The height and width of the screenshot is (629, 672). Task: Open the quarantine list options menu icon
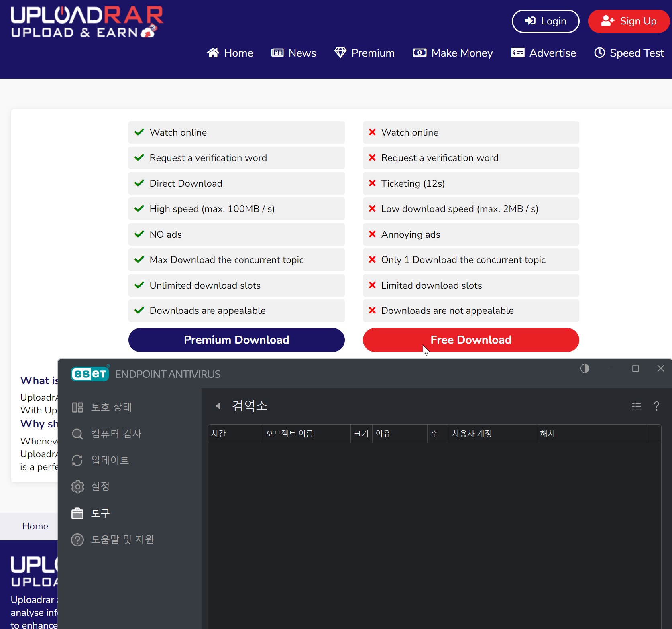(636, 406)
